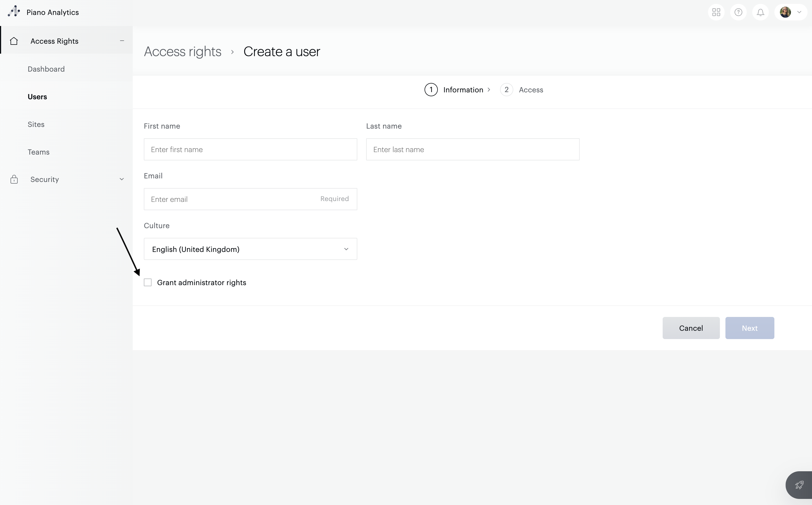Open the notifications bell icon
Image resolution: width=812 pixels, height=505 pixels.
coord(761,12)
